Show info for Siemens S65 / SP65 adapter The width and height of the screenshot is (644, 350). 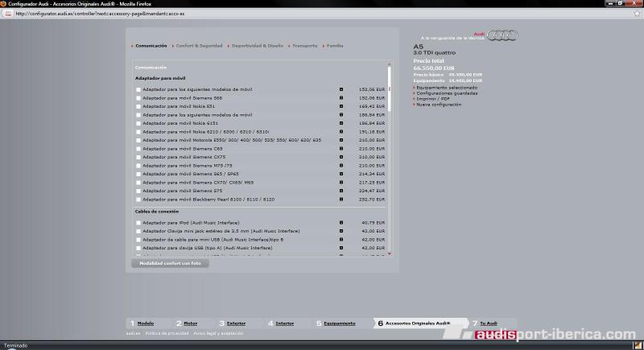(x=341, y=174)
